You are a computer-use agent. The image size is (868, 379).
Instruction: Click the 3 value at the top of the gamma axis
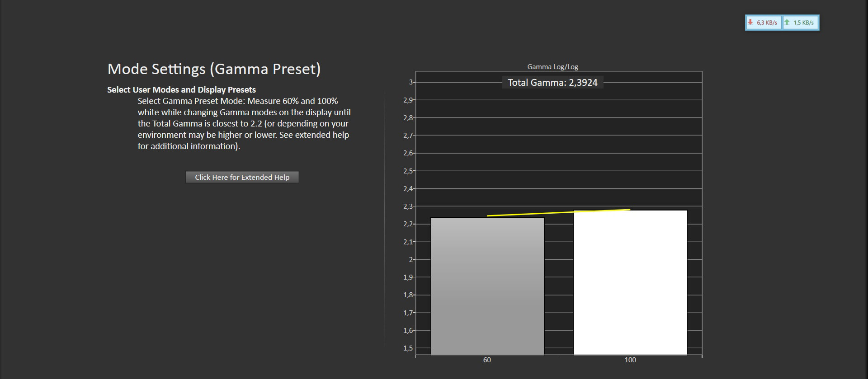pos(410,82)
